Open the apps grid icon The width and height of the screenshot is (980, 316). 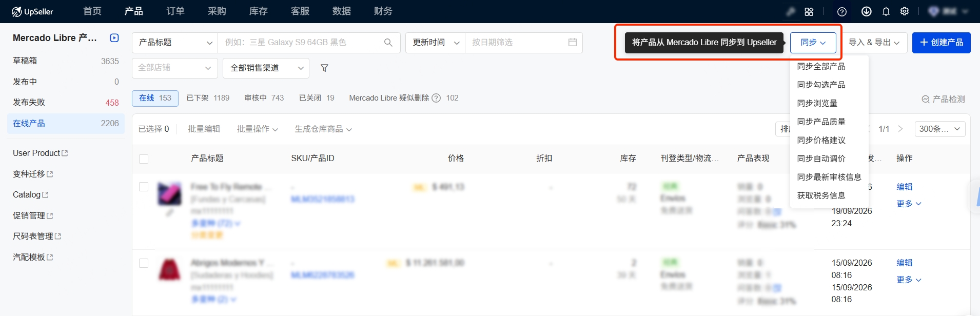(x=809, y=11)
